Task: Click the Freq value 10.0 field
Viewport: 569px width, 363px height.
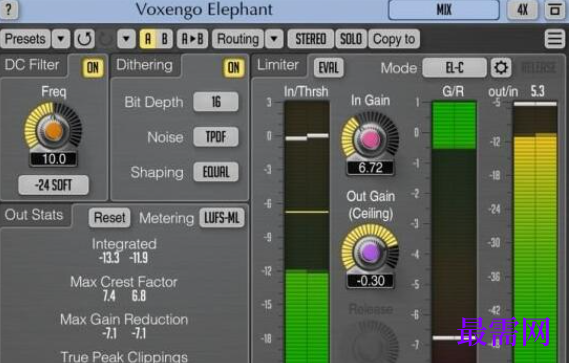Action: point(54,159)
